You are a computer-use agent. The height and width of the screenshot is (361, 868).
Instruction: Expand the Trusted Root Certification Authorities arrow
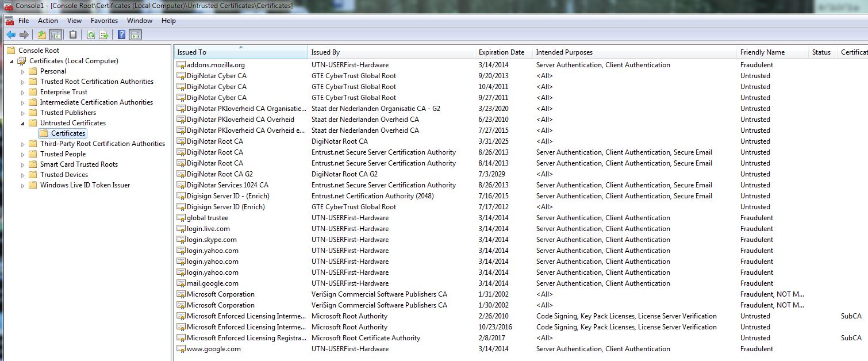[x=23, y=82]
